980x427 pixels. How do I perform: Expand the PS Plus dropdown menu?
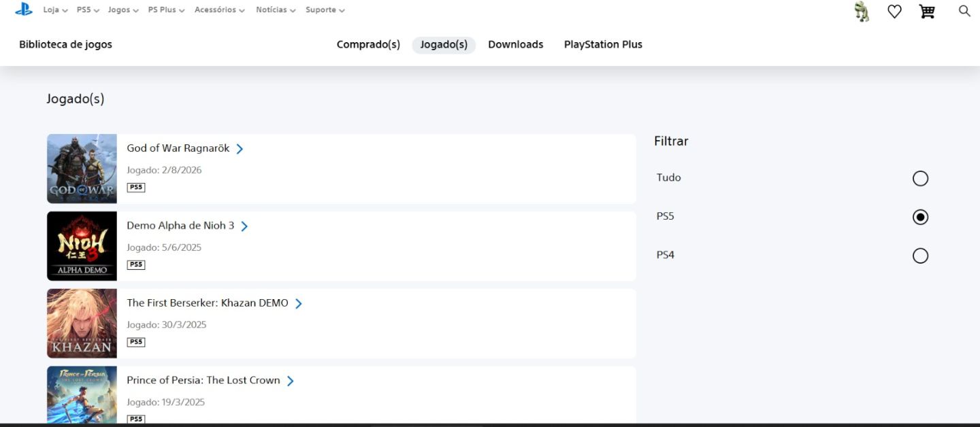click(167, 10)
